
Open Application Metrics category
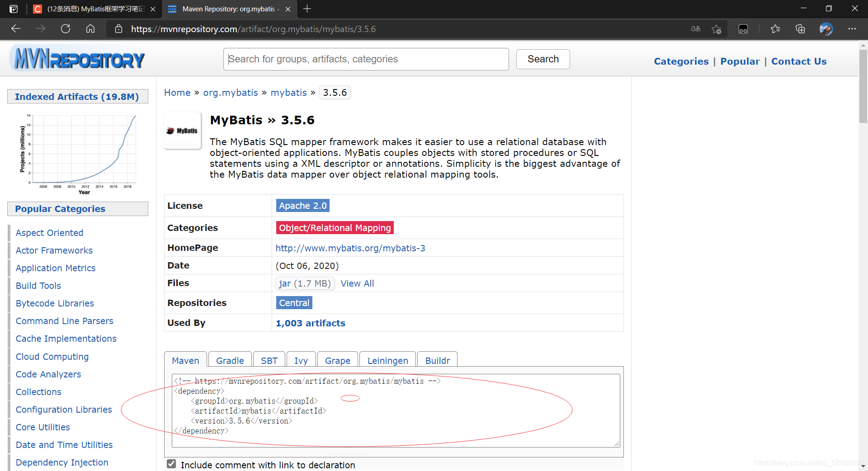pos(56,268)
